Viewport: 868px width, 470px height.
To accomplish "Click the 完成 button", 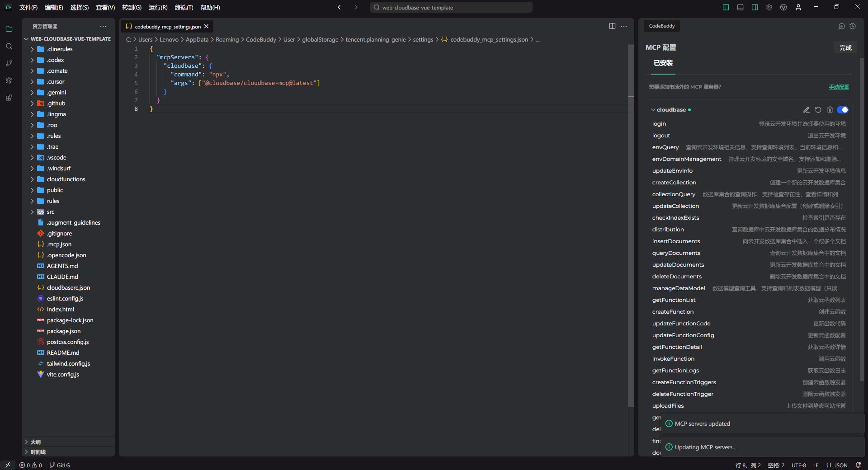I will coord(845,47).
